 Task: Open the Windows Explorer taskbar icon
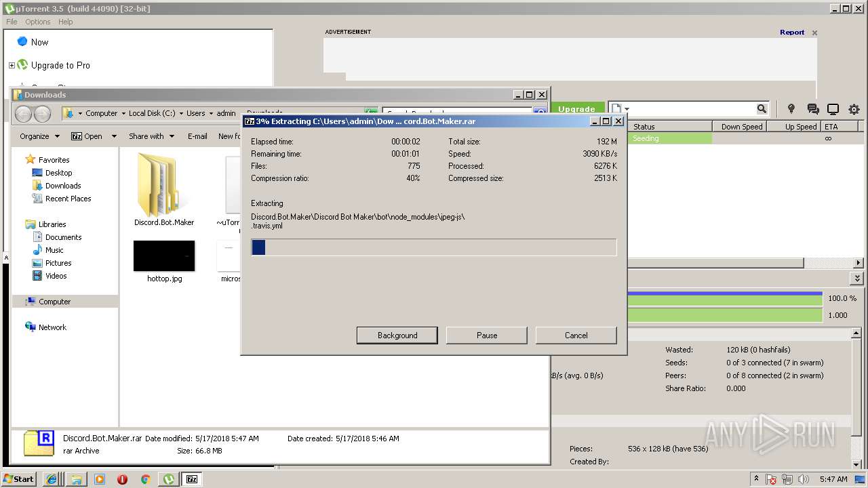[76, 479]
